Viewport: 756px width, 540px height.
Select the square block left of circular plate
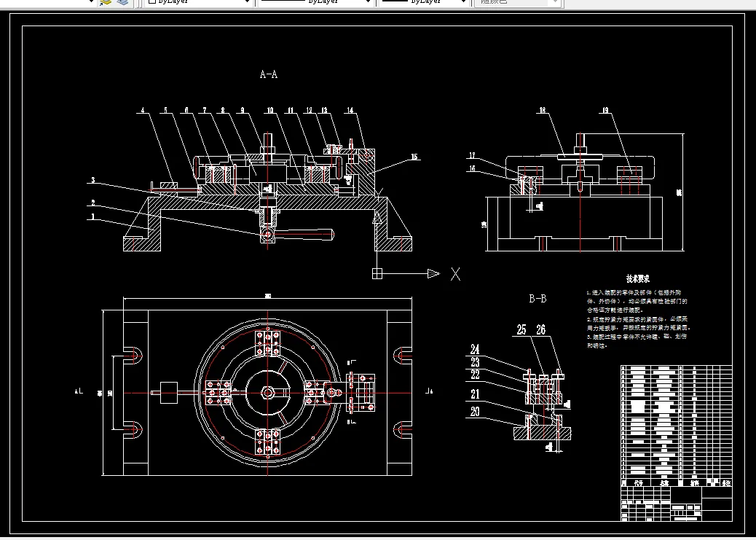click(x=168, y=393)
